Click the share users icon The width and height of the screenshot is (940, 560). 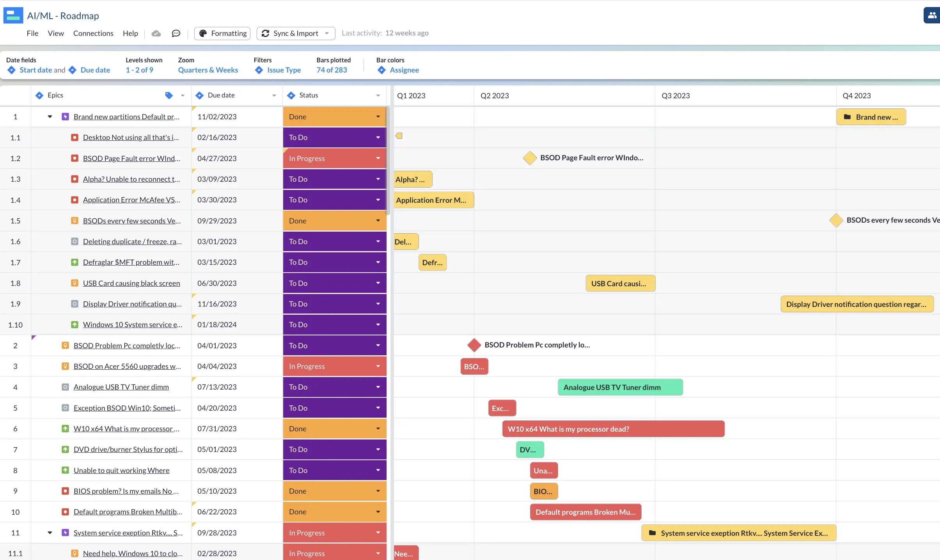pyautogui.click(x=932, y=16)
